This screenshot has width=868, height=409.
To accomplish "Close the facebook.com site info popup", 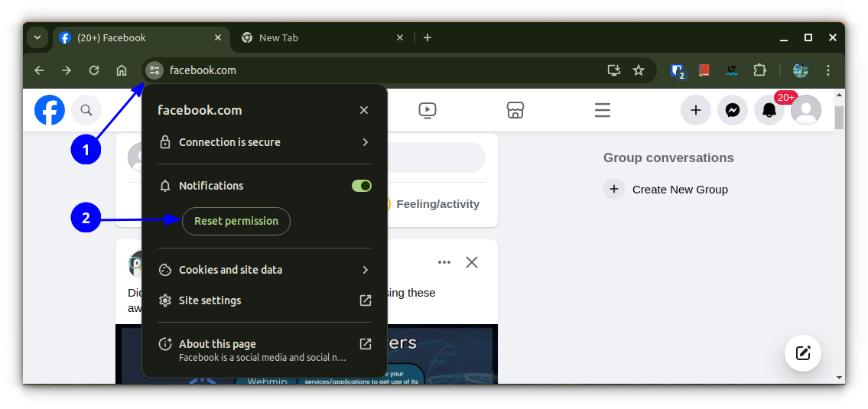I will pos(364,110).
